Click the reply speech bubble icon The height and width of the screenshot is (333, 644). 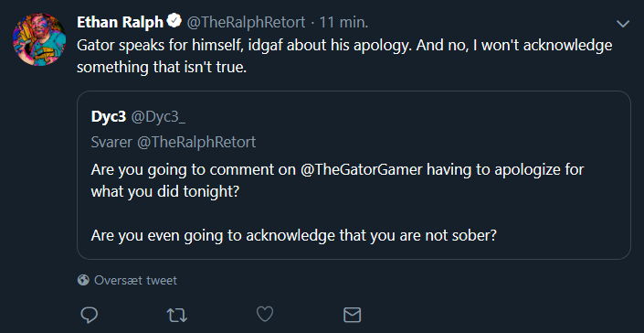(x=90, y=315)
